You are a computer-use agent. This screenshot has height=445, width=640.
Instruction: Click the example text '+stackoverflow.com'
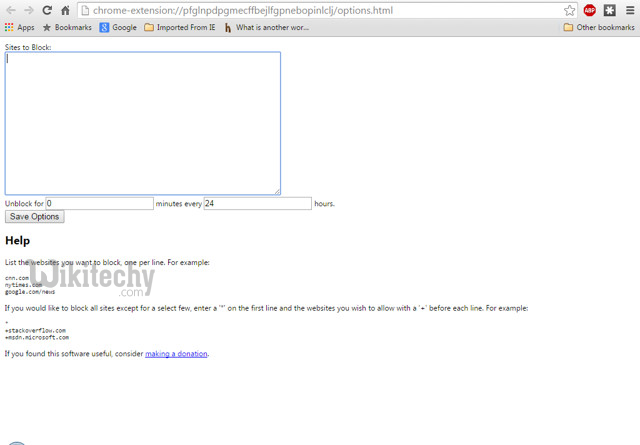[35, 330]
